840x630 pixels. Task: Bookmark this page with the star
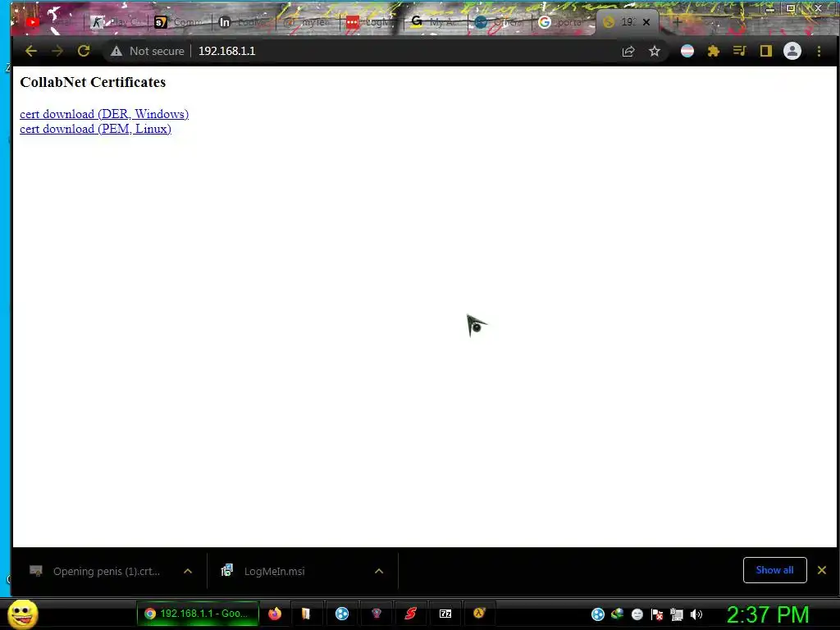tap(654, 51)
